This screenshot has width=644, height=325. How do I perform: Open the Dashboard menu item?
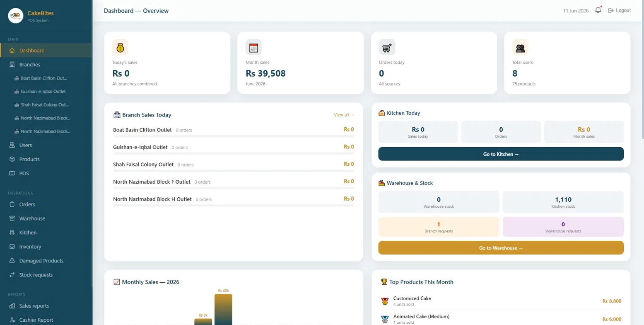[x=46, y=51]
